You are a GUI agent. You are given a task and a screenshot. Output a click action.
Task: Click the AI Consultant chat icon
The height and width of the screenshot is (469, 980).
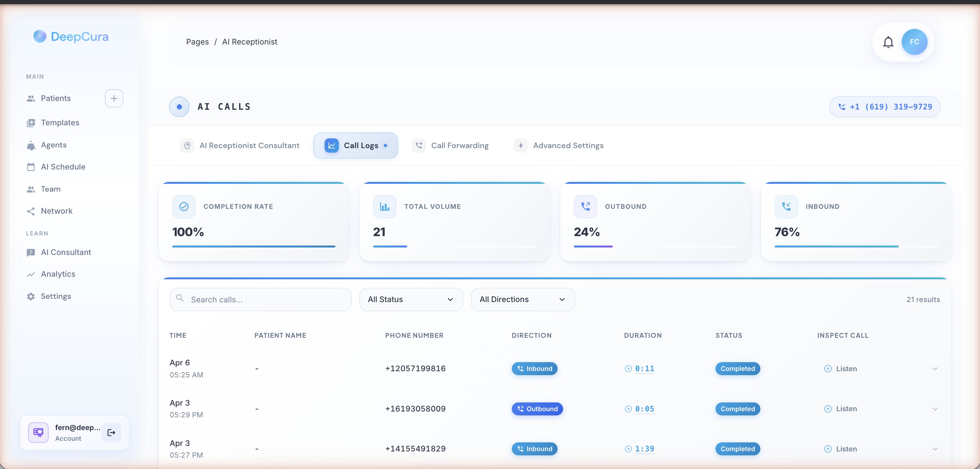coord(31,253)
